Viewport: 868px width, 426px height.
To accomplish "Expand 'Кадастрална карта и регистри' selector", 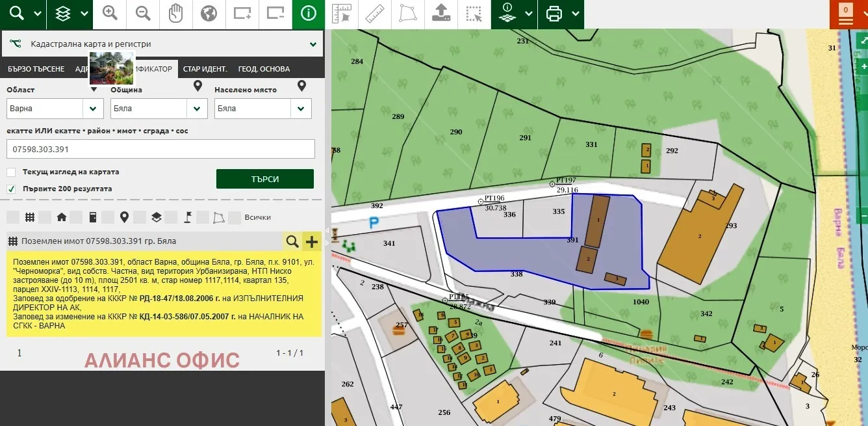I will click(162, 44).
